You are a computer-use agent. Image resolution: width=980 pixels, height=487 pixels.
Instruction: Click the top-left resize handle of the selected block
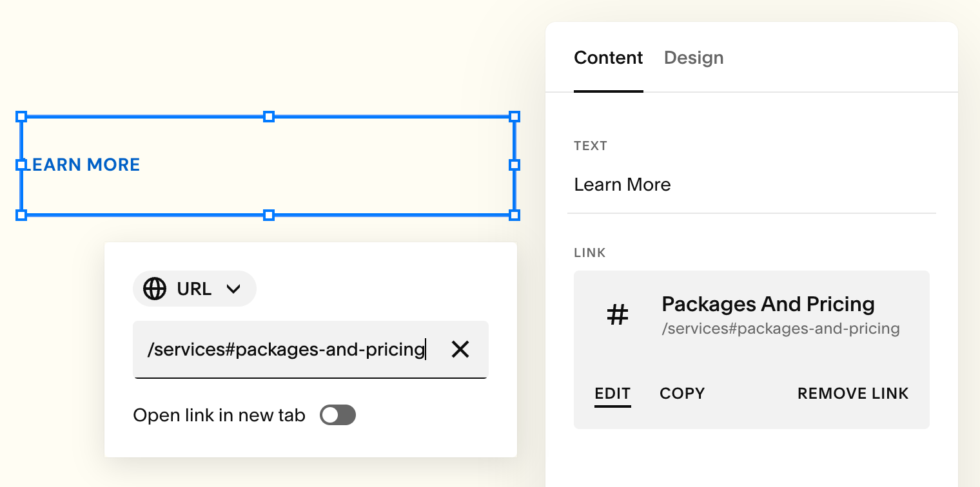(x=21, y=117)
